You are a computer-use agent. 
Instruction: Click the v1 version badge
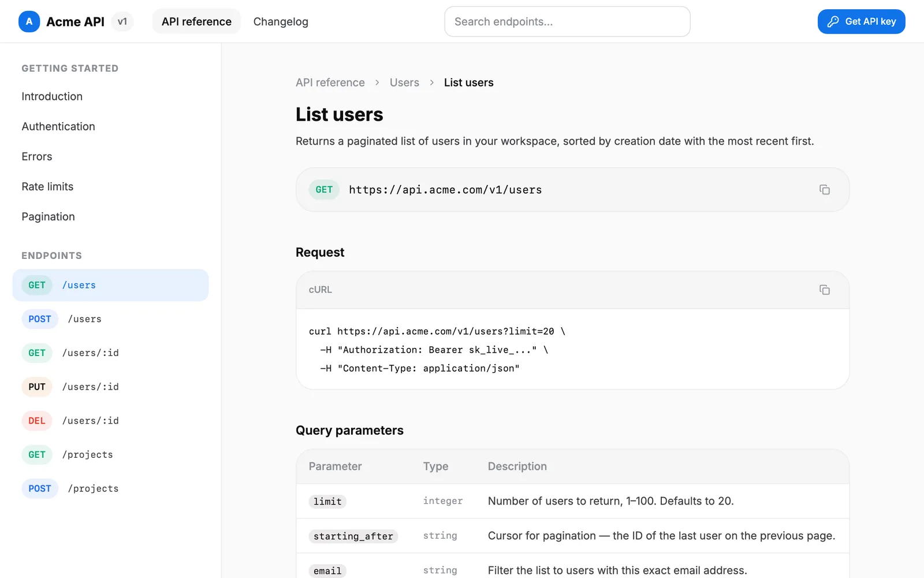click(x=122, y=21)
